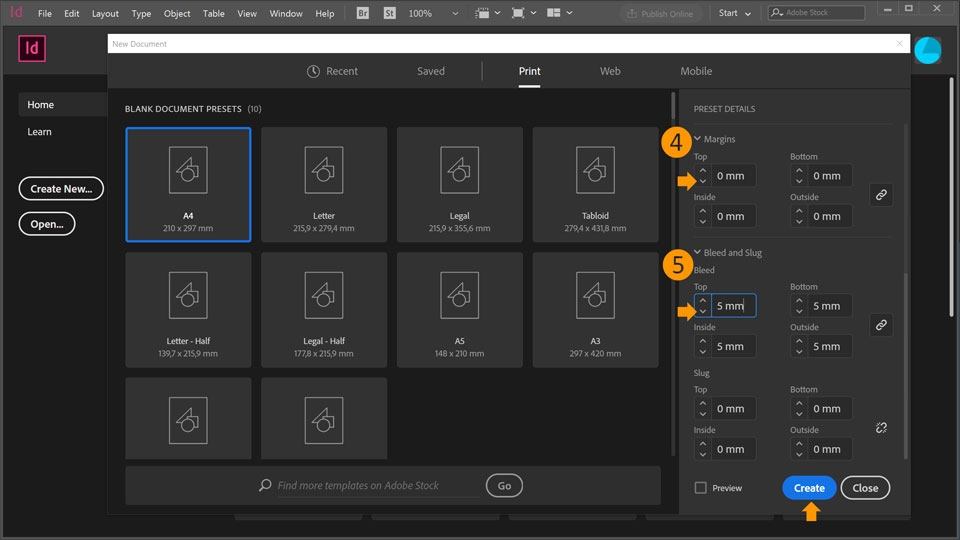Toggle bleed chain link icon

[881, 324]
